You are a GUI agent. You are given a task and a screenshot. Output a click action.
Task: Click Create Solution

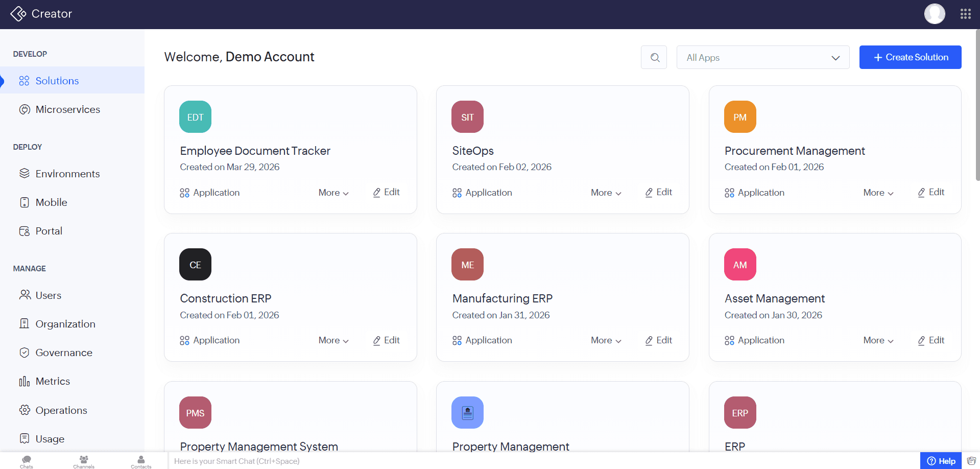tap(910, 57)
